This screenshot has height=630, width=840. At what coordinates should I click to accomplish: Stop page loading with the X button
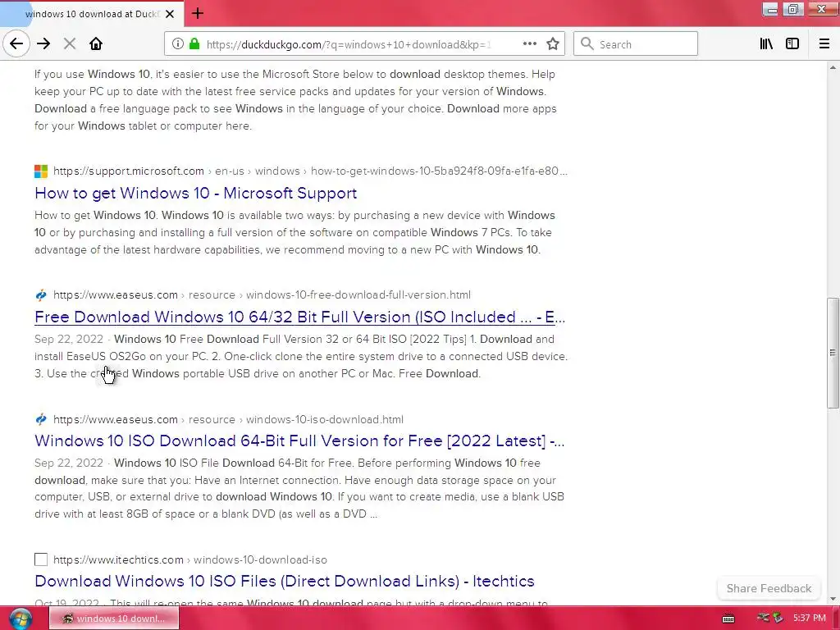[70, 44]
